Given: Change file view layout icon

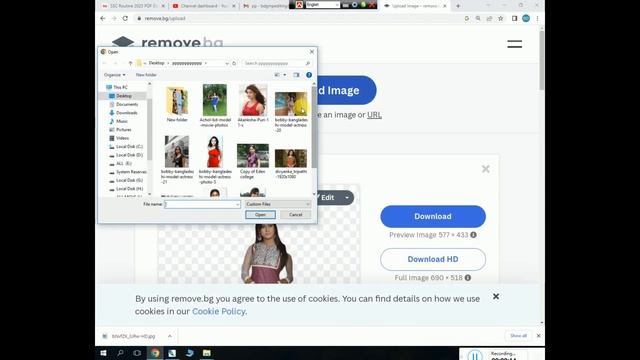Looking at the screenshot, I should 277,75.
